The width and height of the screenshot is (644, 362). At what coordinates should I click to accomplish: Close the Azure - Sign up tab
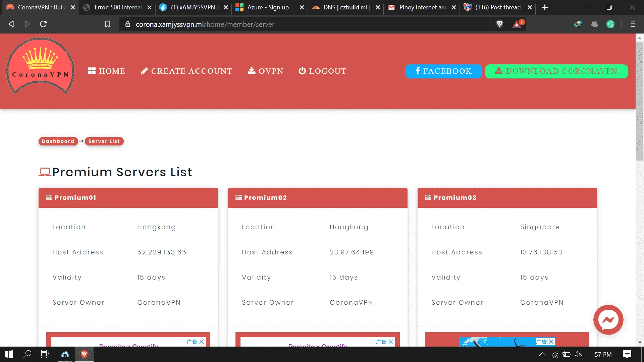pyautogui.click(x=302, y=7)
